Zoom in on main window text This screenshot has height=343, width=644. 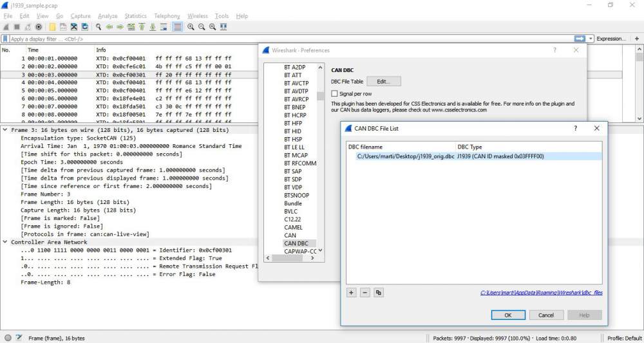point(191,26)
